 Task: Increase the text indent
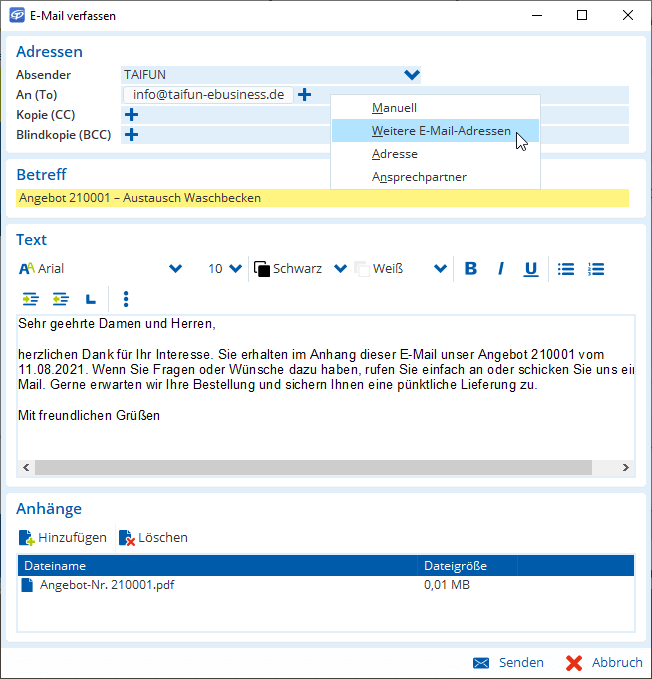[x=30, y=299]
